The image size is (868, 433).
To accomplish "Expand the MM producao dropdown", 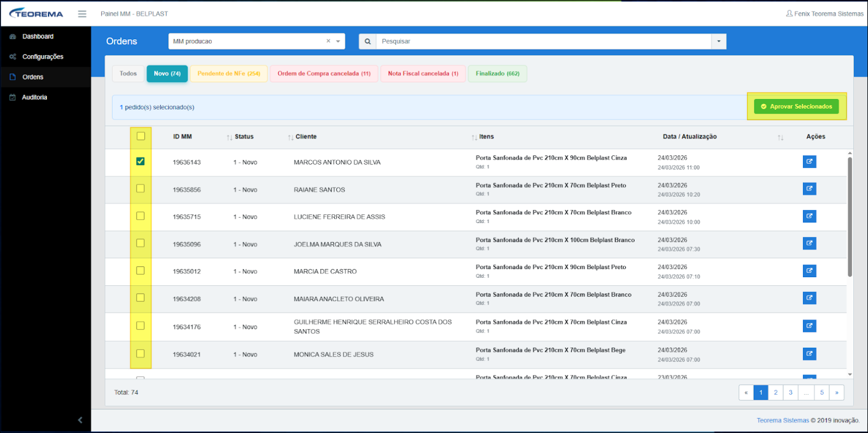I will pos(338,42).
